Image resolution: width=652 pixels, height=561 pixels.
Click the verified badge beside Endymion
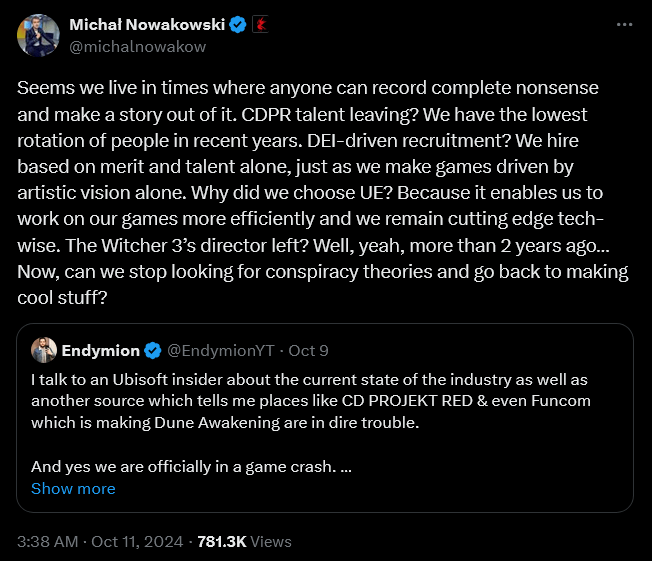[153, 350]
